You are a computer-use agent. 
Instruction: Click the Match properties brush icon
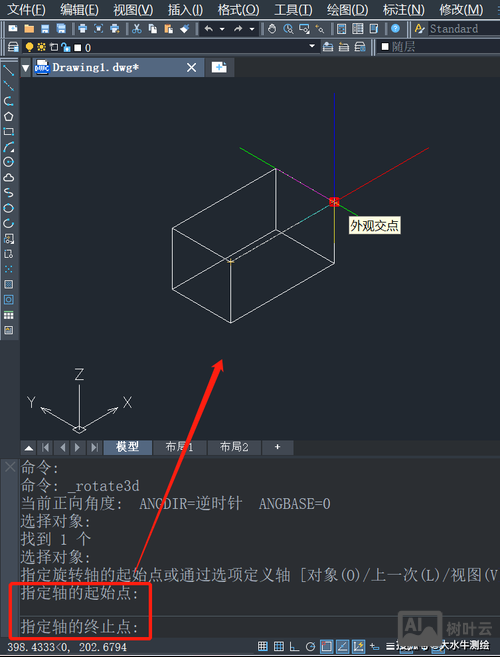pos(184,29)
